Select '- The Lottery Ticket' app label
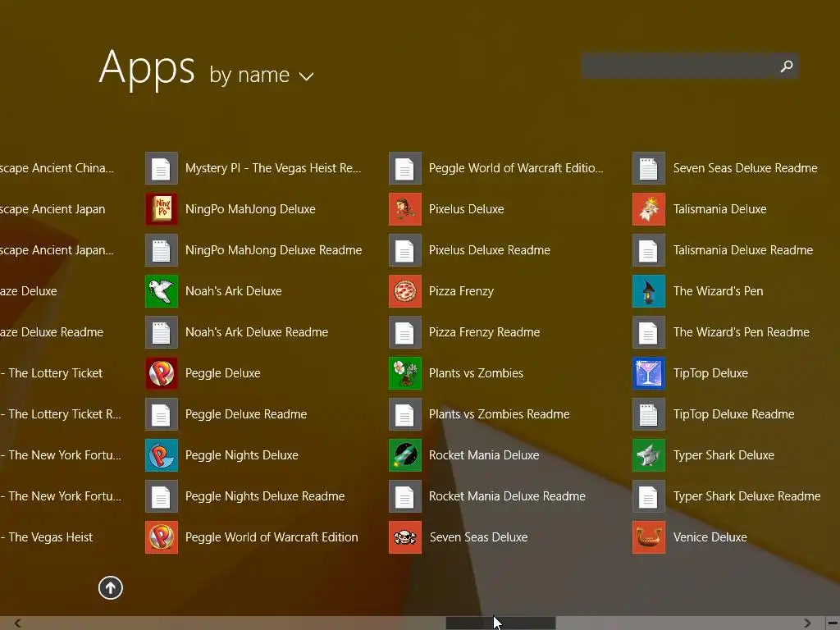 point(52,373)
